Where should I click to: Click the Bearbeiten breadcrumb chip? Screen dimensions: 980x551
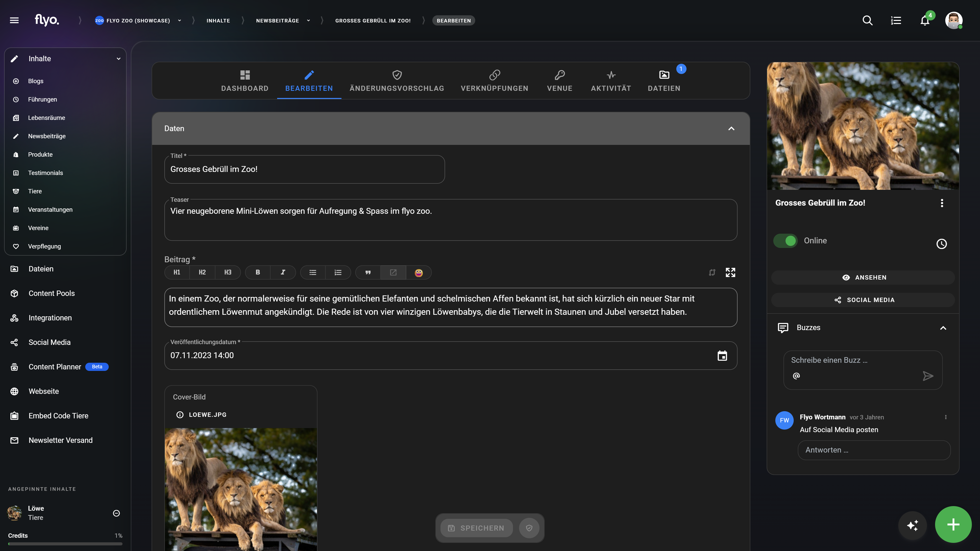click(454, 20)
